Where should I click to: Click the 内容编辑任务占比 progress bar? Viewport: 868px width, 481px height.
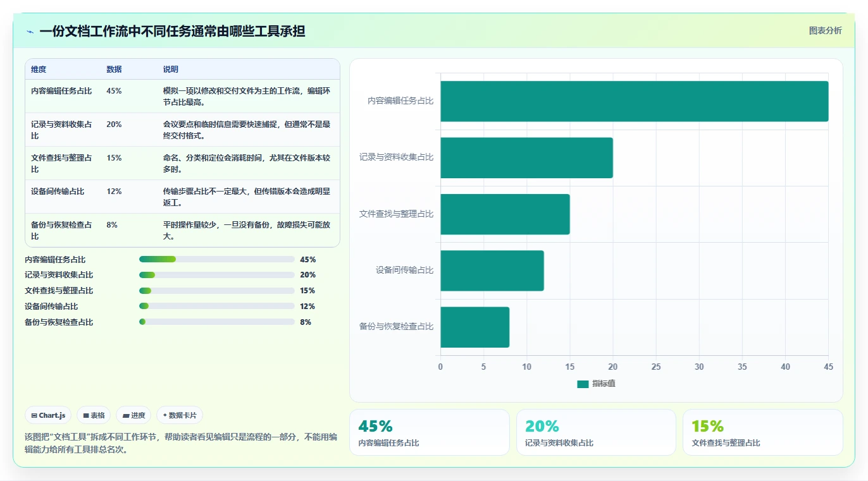coord(217,259)
